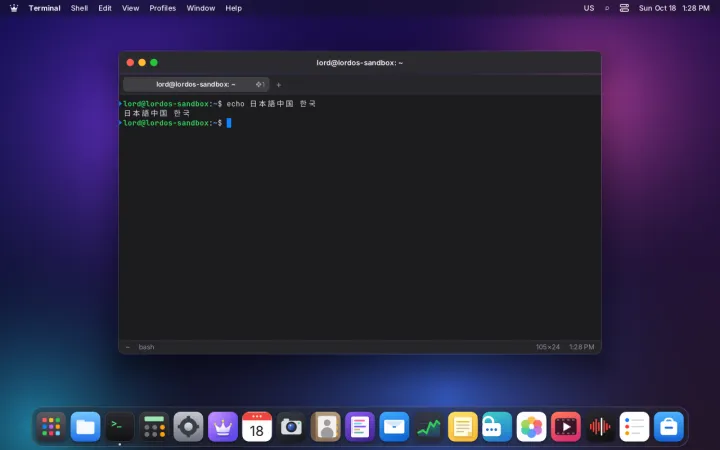Open the green stocks chart icon in the dock
The height and width of the screenshot is (450, 720).
pyautogui.click(x=428, y=427)
